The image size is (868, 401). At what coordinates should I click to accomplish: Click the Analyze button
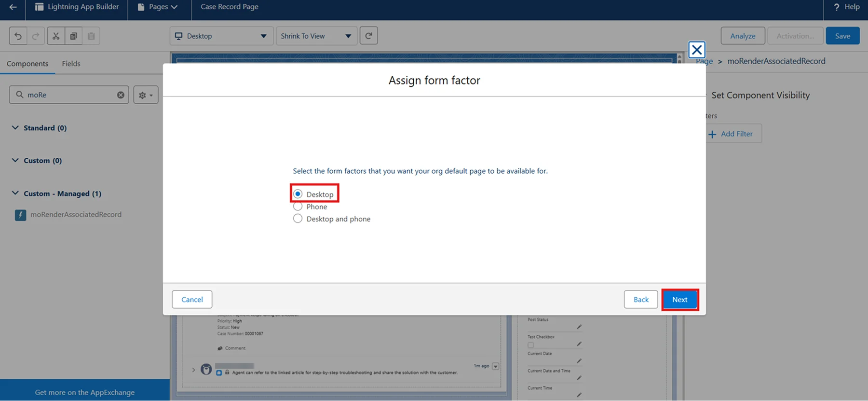pyautogui.click(x=743, y=36)
